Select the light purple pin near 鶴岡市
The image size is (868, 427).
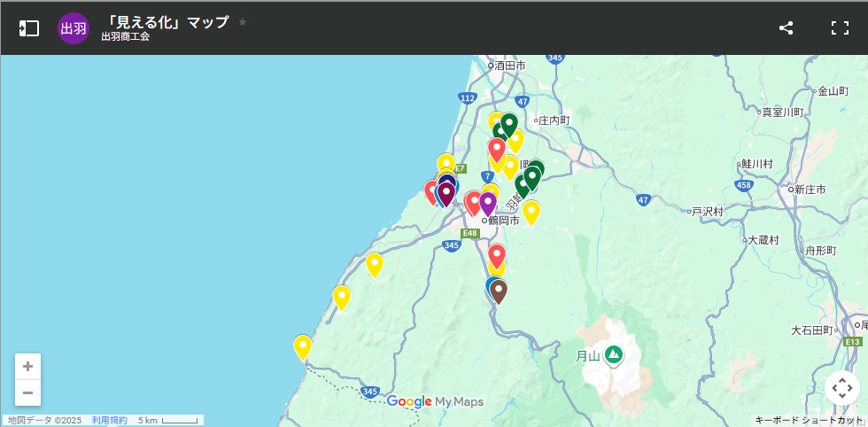point(487,203)
